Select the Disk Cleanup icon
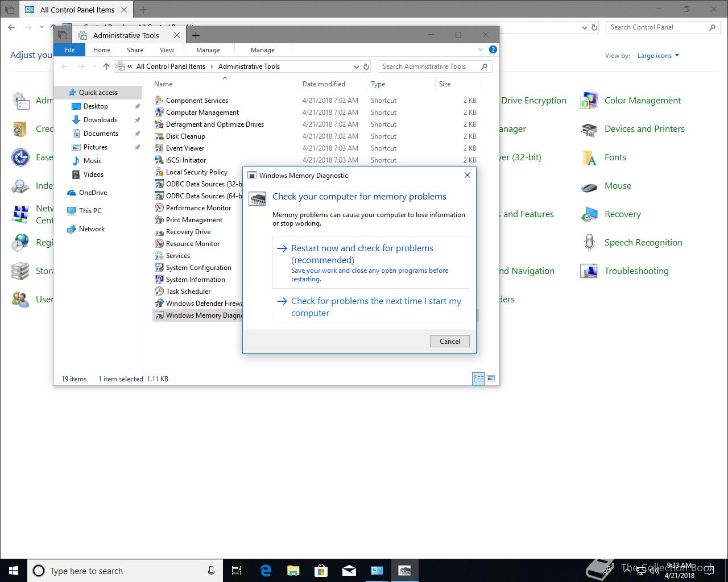The image size is (728, 582). (159, 136)
